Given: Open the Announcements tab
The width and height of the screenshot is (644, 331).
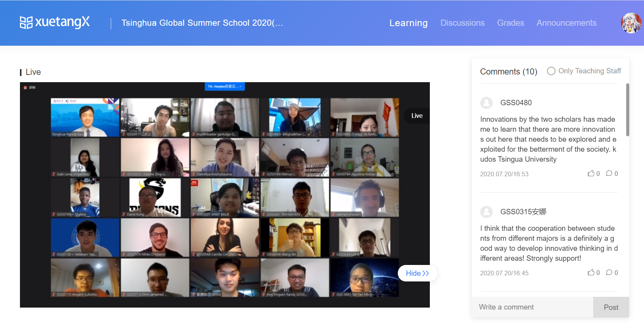Looking at the screenshot, I should point(566,23).
